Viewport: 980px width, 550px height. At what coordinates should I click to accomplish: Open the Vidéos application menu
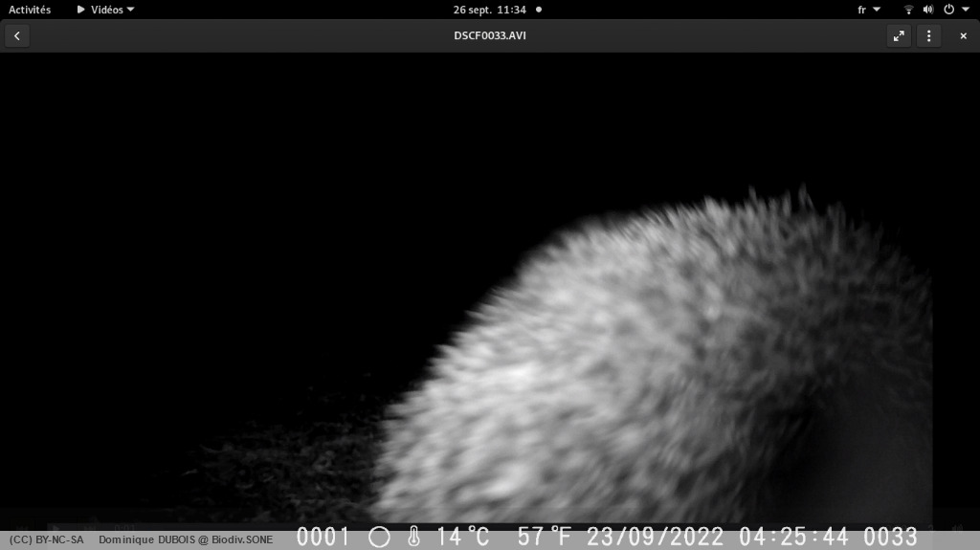[x=106, y=10]
